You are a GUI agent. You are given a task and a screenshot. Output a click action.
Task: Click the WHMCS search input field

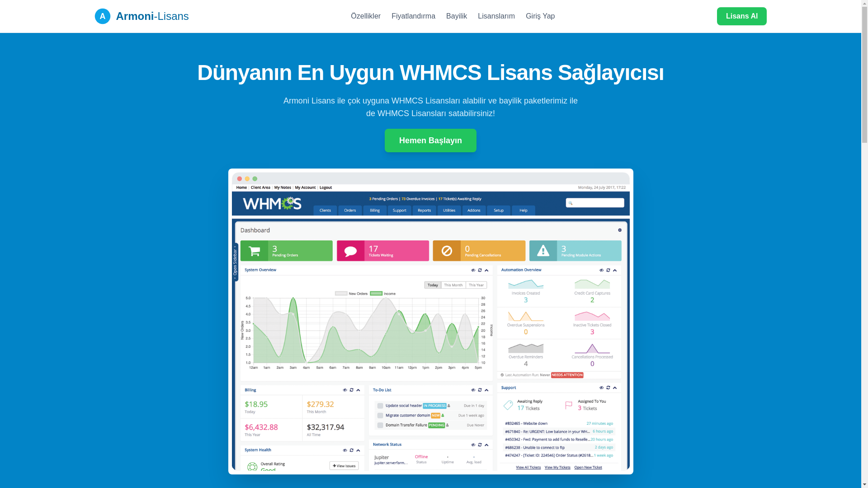pos(595,203)
